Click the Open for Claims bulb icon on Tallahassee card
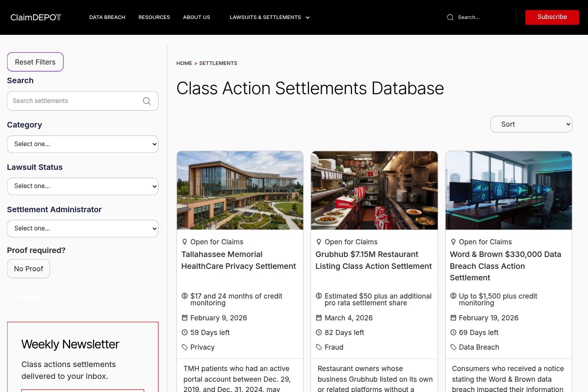Screen dimensions: 588x392 (185, 242)
